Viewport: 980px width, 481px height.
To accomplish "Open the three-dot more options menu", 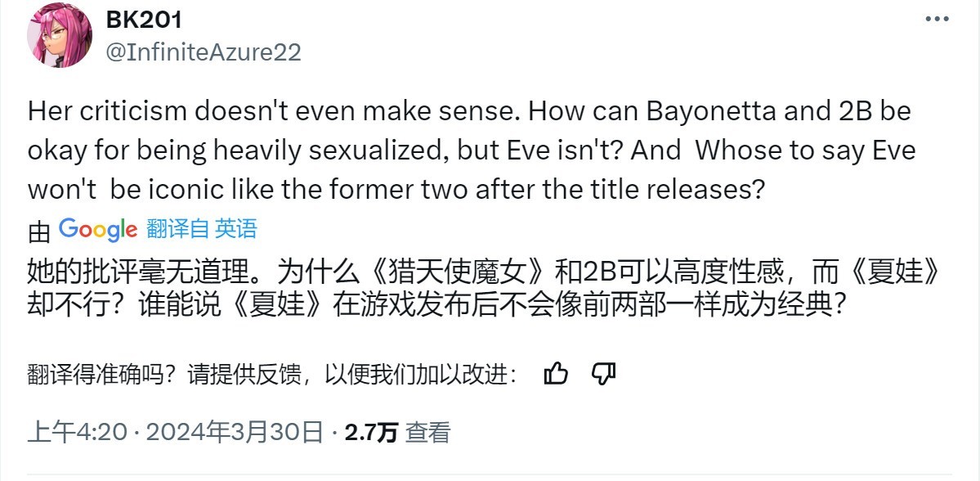I will (937, 20).
